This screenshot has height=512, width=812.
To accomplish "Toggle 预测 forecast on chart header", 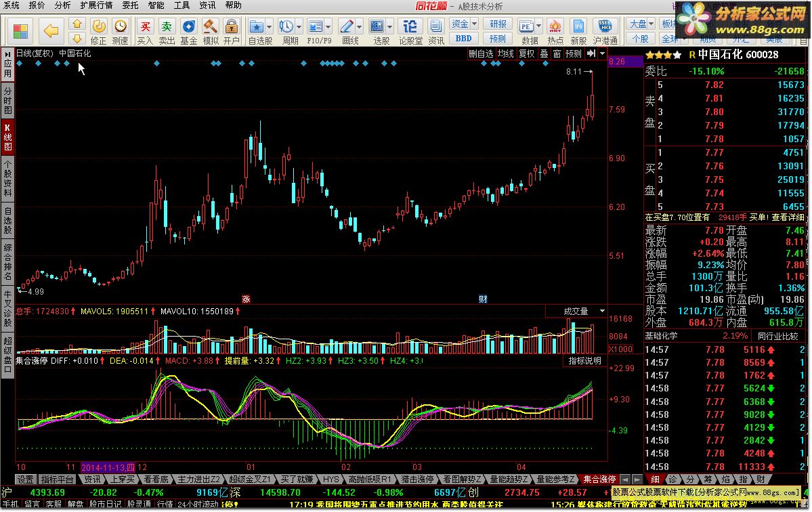I will click(x=573, y=54).
